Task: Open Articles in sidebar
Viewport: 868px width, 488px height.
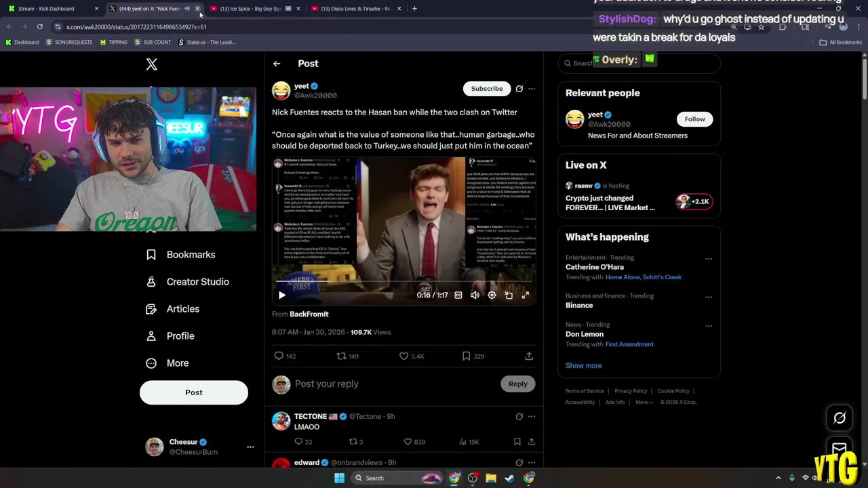Action: [173, 309]
